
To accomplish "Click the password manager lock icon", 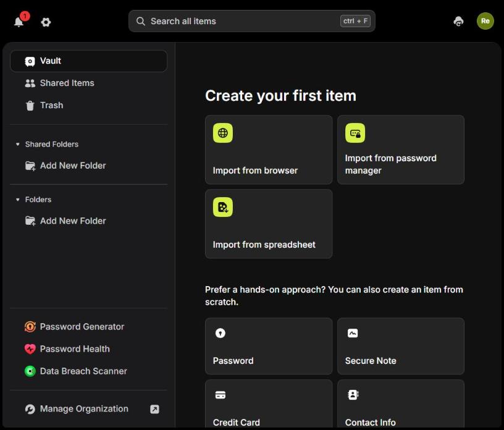I will tap(355, 133).
